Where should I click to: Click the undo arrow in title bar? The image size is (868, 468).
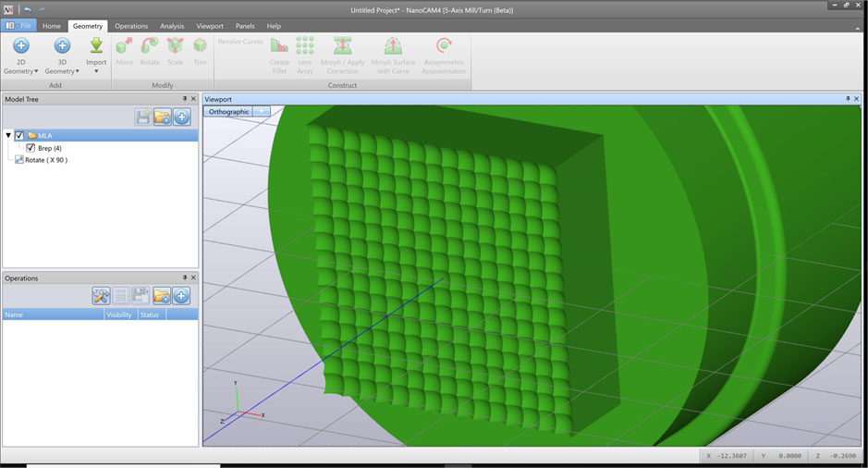tap(28, 9)
